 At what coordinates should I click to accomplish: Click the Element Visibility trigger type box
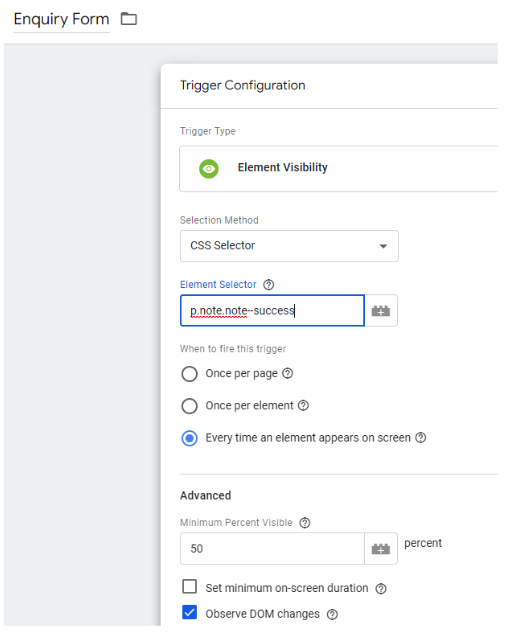pyautogui.click(x=338, y=168)
